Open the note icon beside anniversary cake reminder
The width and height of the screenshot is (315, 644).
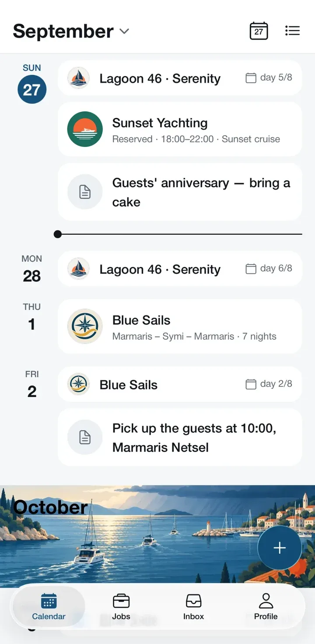[85, 192]
